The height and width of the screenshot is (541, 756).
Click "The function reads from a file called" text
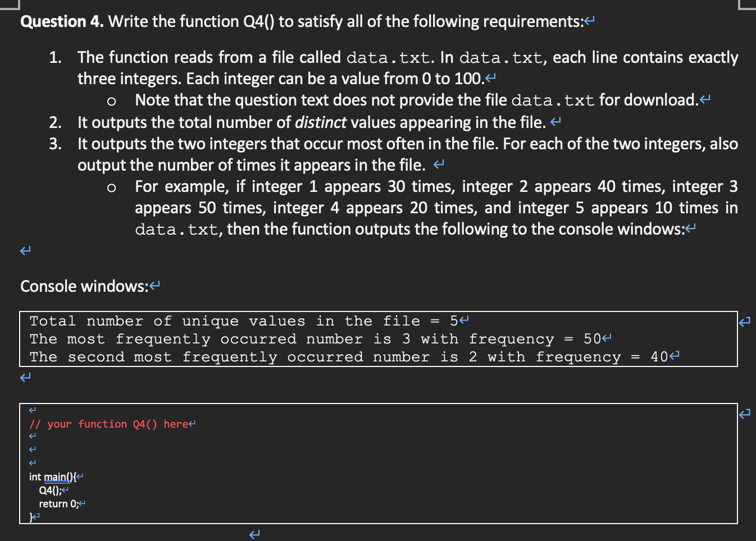tap(209, 57)
